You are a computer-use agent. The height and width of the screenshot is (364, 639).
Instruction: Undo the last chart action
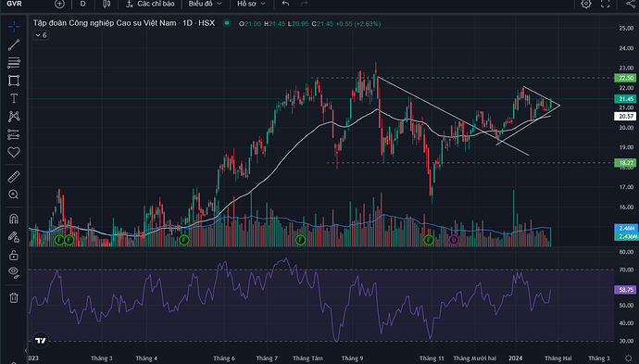(x=285, y=4)
